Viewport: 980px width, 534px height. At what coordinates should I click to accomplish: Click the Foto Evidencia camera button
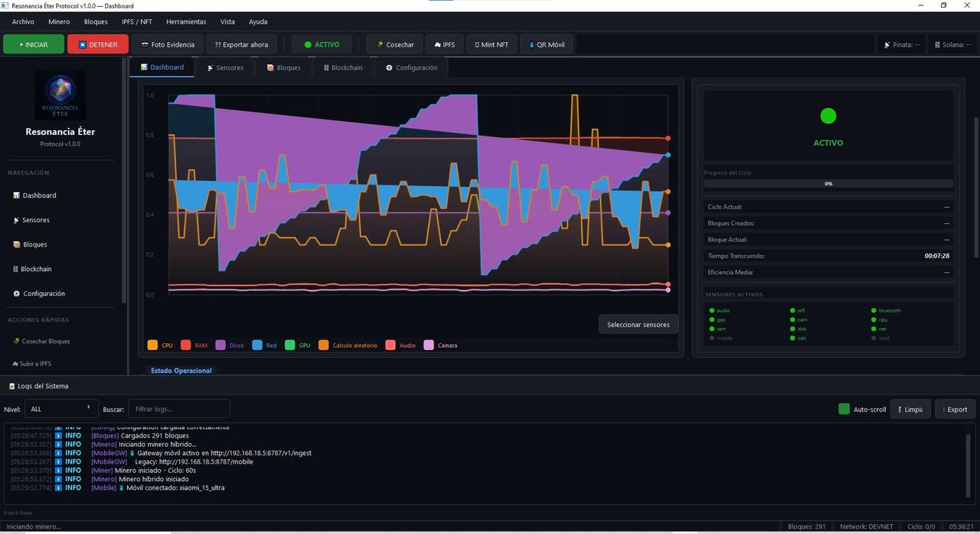(168, 44)
